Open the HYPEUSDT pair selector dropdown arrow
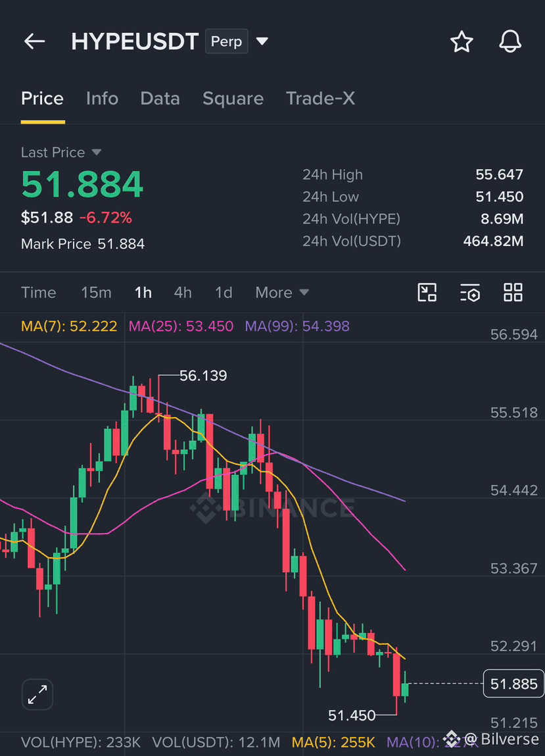The height and width of the screenshot is (756, 545). tap(262, 41)
